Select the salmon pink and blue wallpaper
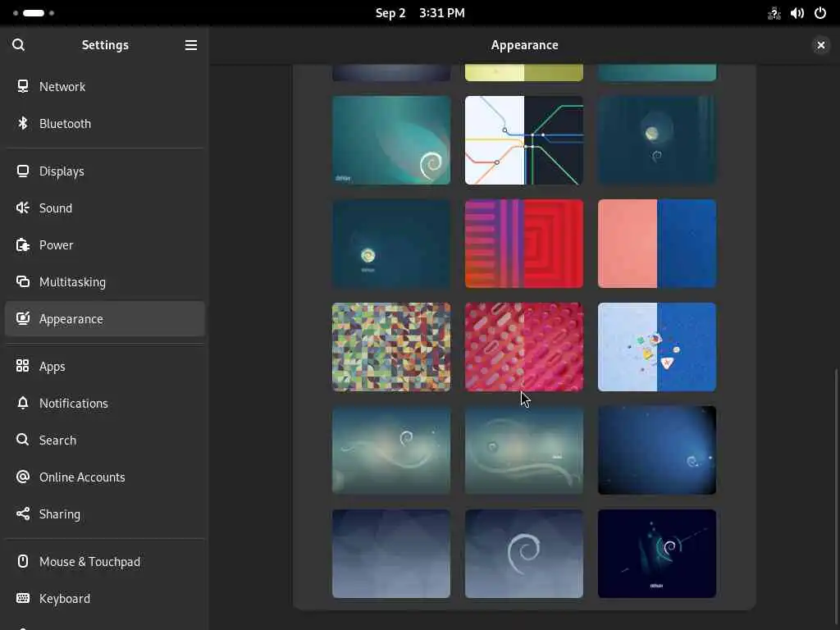The height and width of the screenshot is (630, 840). click(x=657, y=244)
